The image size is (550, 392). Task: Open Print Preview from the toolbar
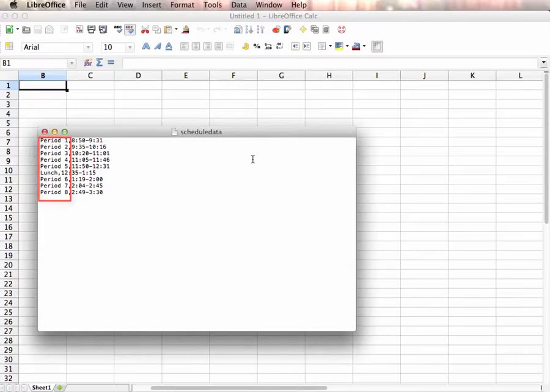pyautogui.click(x=103, y=29)
